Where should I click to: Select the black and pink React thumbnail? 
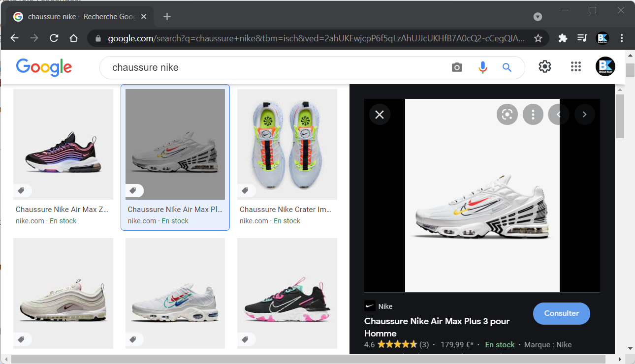[287, 293]
